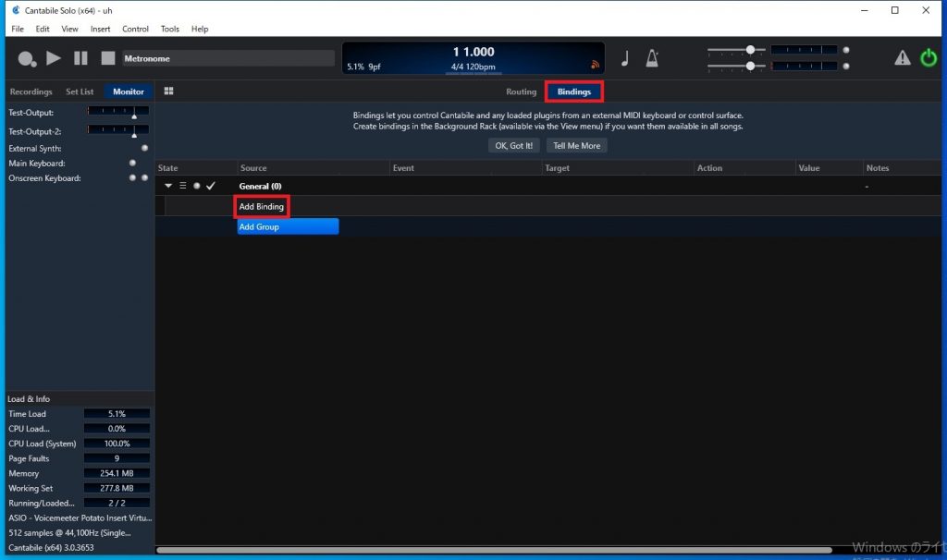
Task: Click the 4/4 120bpm tempo readout
Action: pos(473,67)
